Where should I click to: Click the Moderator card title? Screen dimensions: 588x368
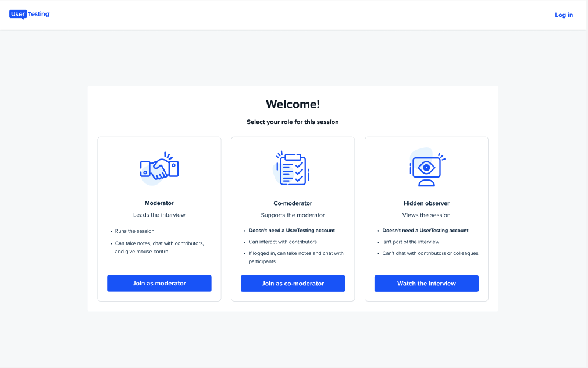coord(159,203)
